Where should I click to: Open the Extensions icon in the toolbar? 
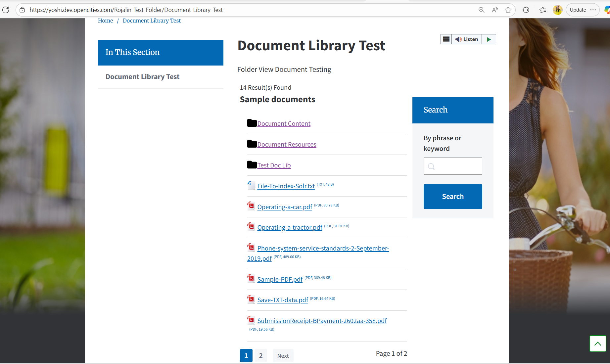coord(525,10)
